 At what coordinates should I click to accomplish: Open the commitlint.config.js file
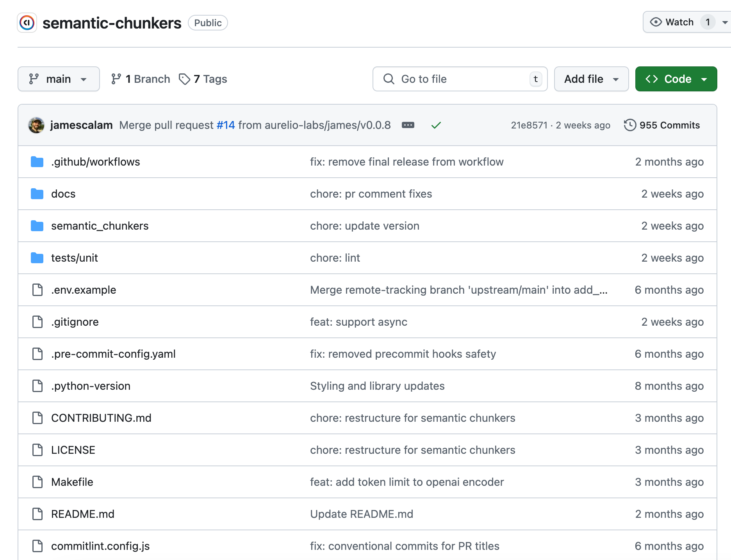100,546
